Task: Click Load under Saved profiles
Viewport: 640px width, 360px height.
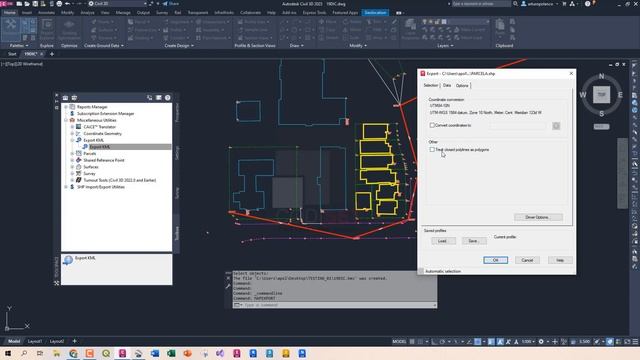Action: (x=443, y=241)
